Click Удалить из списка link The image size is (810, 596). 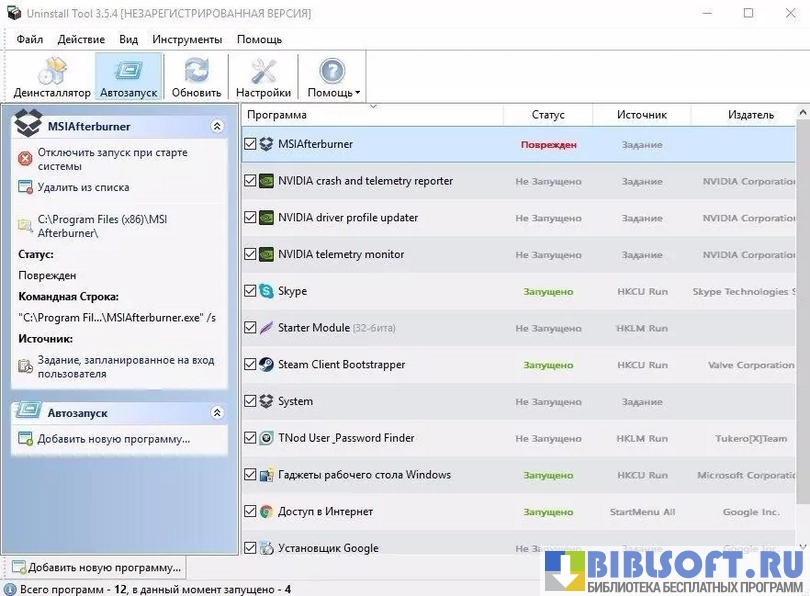83,187
